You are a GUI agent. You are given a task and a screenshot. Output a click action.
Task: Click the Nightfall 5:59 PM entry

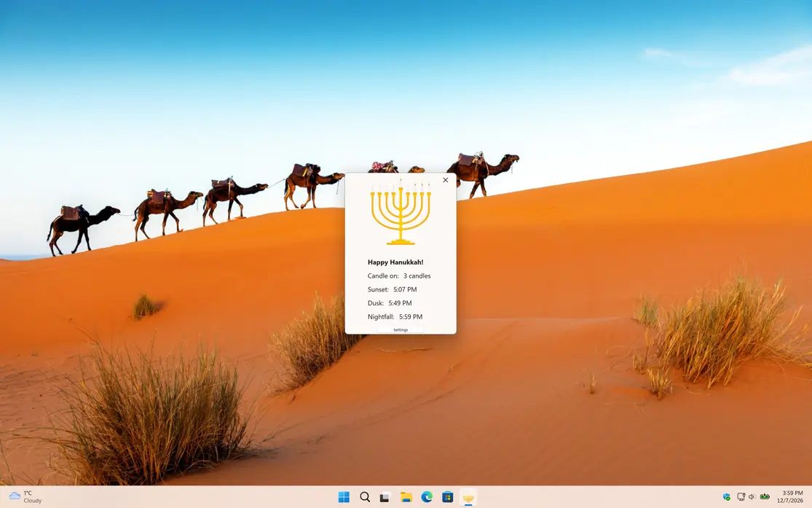coord(395,316)
